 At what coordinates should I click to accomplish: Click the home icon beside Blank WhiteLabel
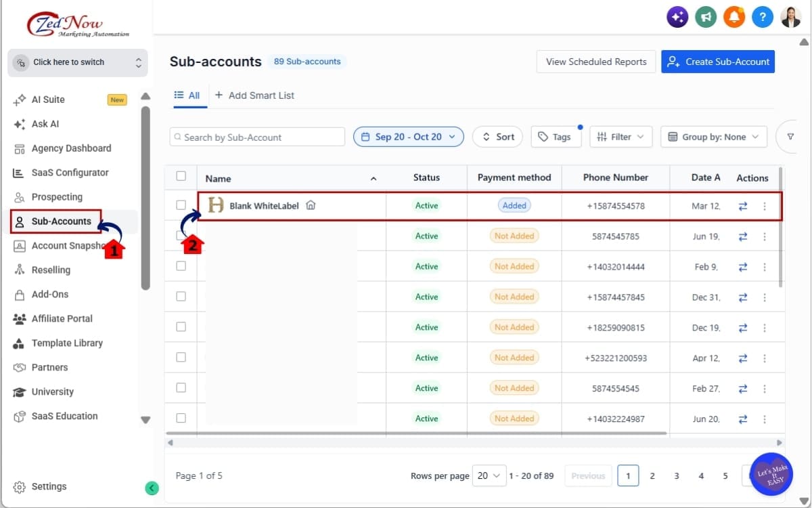point(311,205)
